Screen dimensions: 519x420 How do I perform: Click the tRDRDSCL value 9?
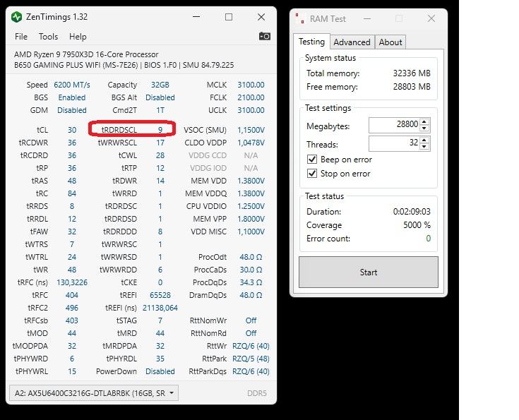click(160, 130)
